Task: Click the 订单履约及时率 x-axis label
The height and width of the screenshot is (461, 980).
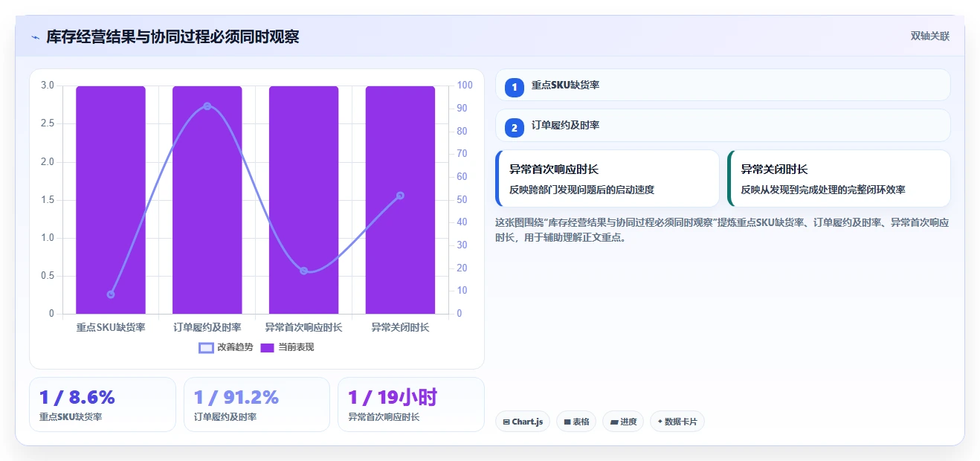Action: coord(207,327)
